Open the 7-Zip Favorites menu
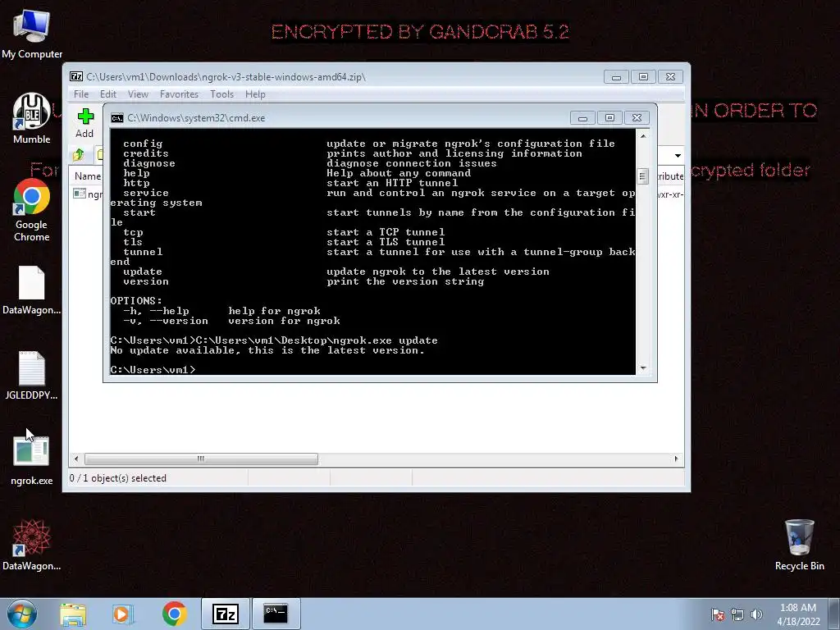The image size is (840, 630). pos(179,94)
